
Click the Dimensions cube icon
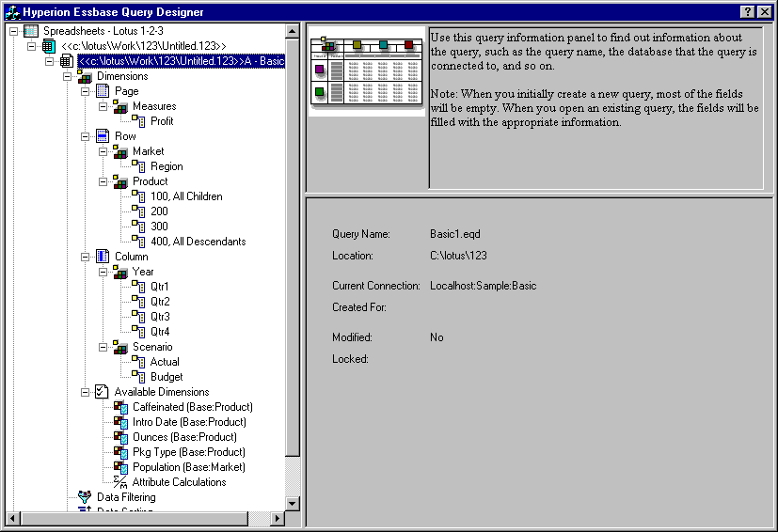coord(85,76)
